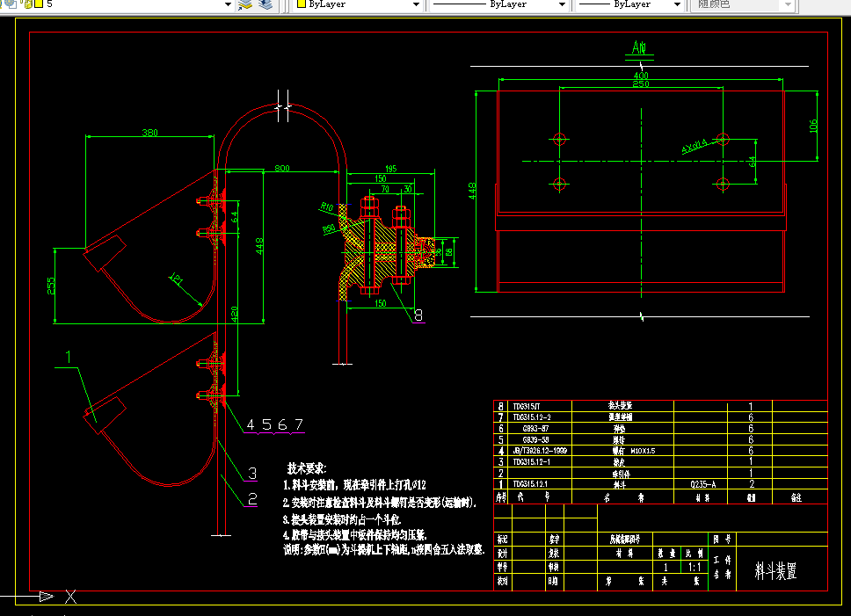Select the 4 5 6 7 balloon label
The image size is (851, 616).
[x=274, y=424]
